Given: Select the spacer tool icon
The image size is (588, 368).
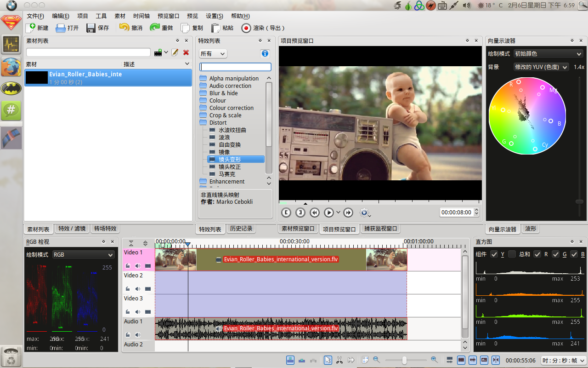Looking at the screenshot, I should pyautogui.click(x=351, y=360).
